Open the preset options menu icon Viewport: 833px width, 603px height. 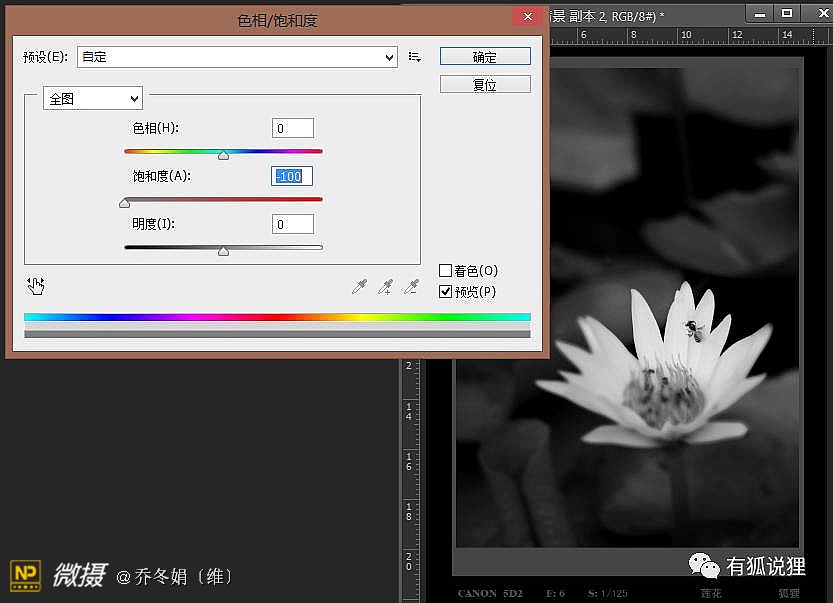point(415,57)
